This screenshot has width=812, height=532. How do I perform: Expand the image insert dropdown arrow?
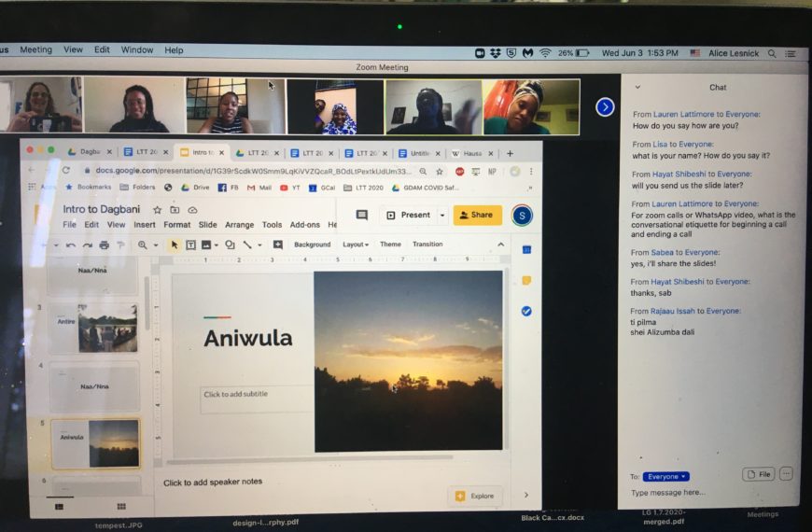pyautogui.click(x=216, y=245)
